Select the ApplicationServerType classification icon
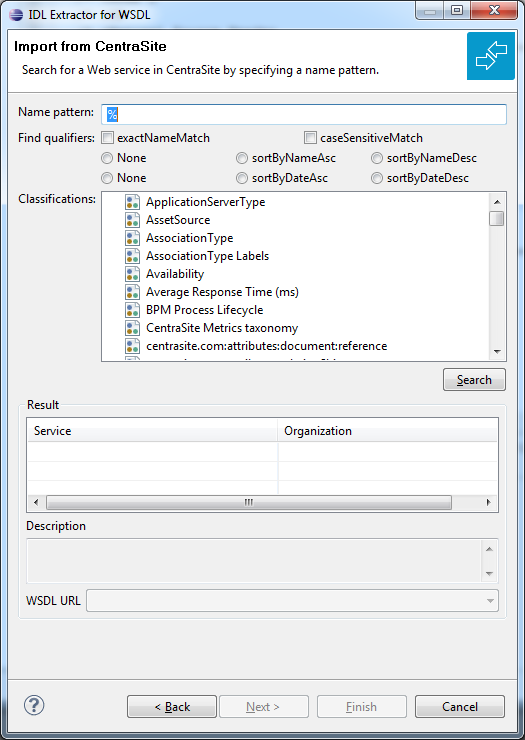This screenshot has width=525, height=740. (x=132, y=202)
